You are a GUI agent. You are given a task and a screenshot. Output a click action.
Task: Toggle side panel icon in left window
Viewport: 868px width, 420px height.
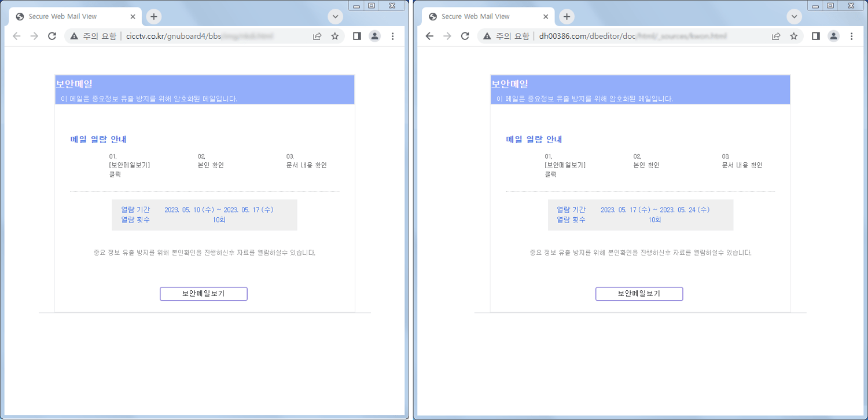pyautogui.click(x=357, y=36)
